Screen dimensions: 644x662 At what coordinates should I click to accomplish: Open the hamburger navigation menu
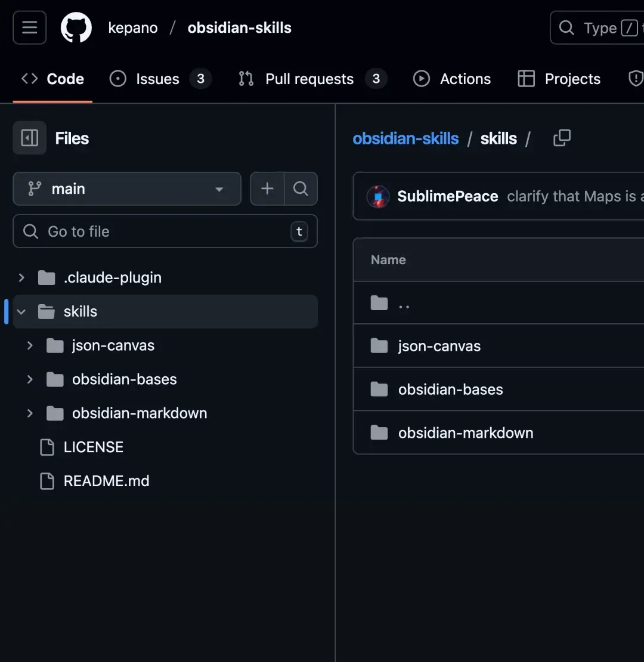coord(29,27)
